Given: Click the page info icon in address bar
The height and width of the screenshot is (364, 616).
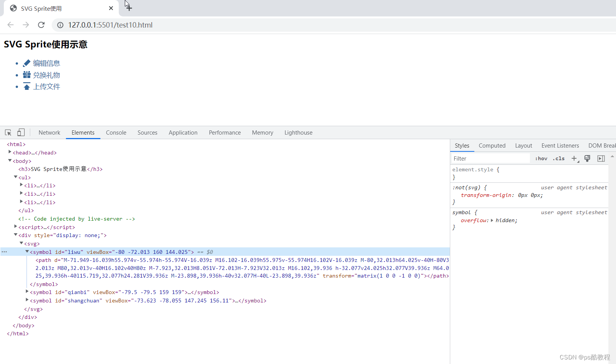Looking at the screenshot, I should (x=60, y=25).
